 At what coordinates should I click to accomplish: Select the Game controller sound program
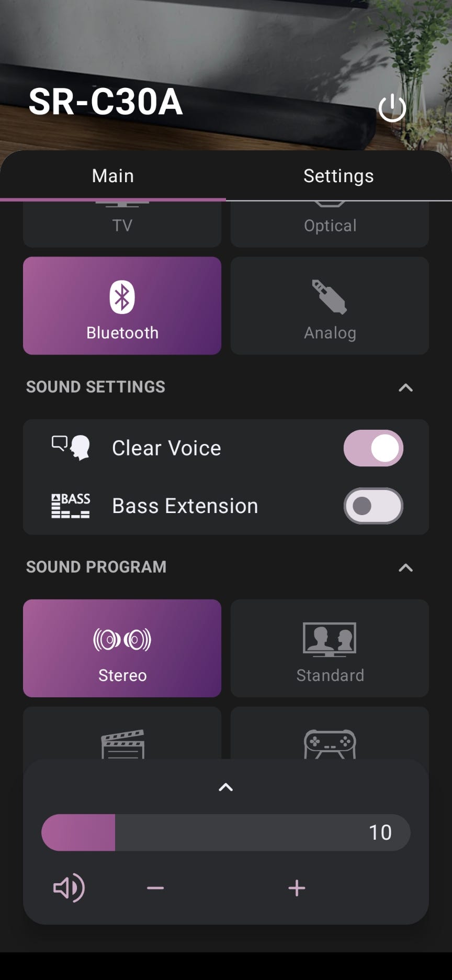tap(330, 738)
